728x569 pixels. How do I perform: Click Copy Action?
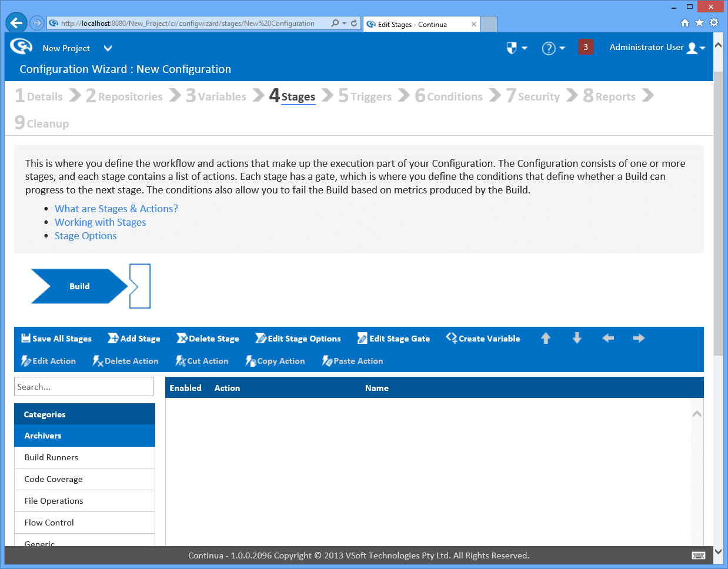click(275, 361)
